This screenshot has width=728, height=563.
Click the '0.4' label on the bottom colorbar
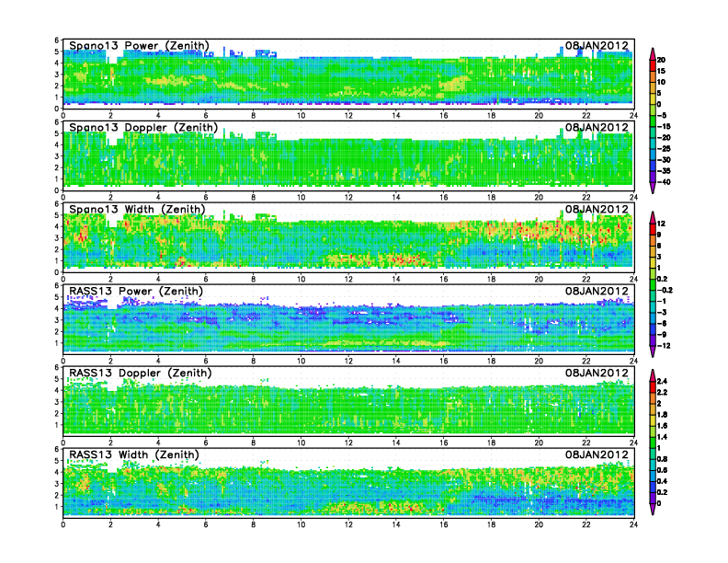662,481
